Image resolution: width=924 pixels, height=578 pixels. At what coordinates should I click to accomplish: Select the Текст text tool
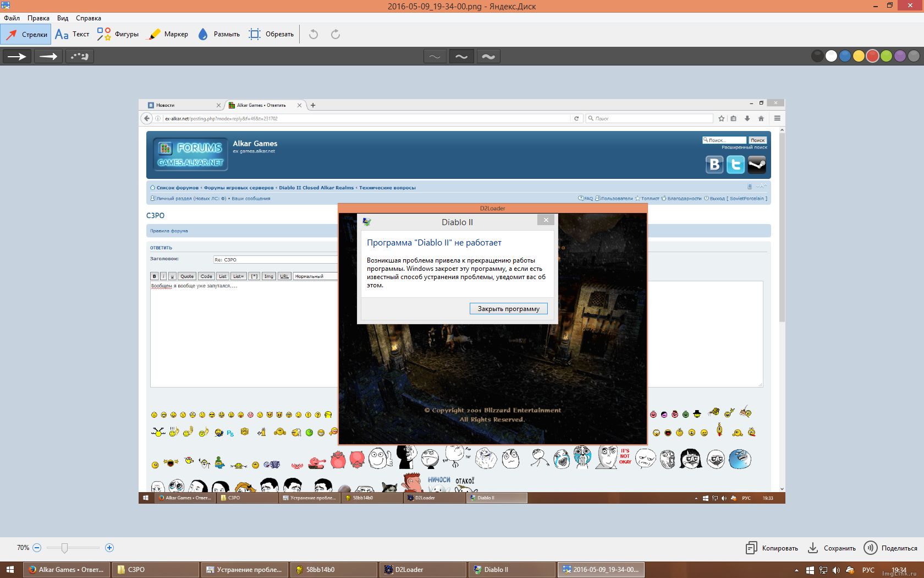72,34
